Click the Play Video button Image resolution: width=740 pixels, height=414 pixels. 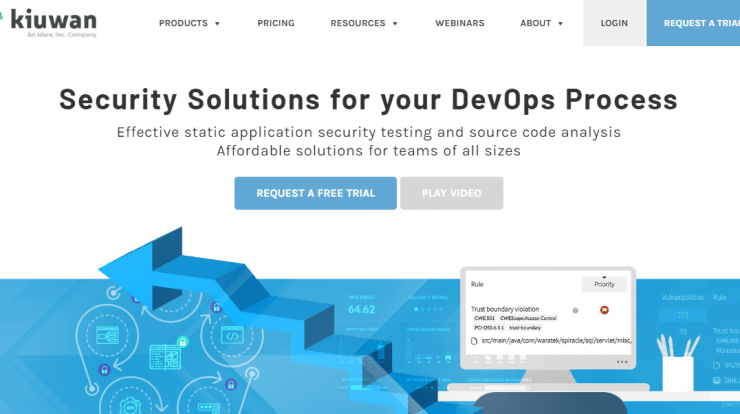(x=452, y=193)
